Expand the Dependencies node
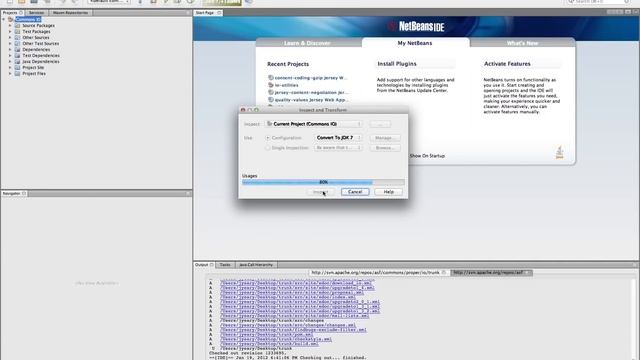The width and height of the screenshot is (640, 360). click(10, 49)
